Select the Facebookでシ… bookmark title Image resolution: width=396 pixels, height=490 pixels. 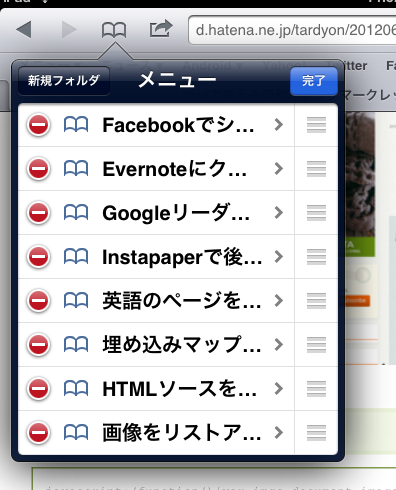click(178, 125)
